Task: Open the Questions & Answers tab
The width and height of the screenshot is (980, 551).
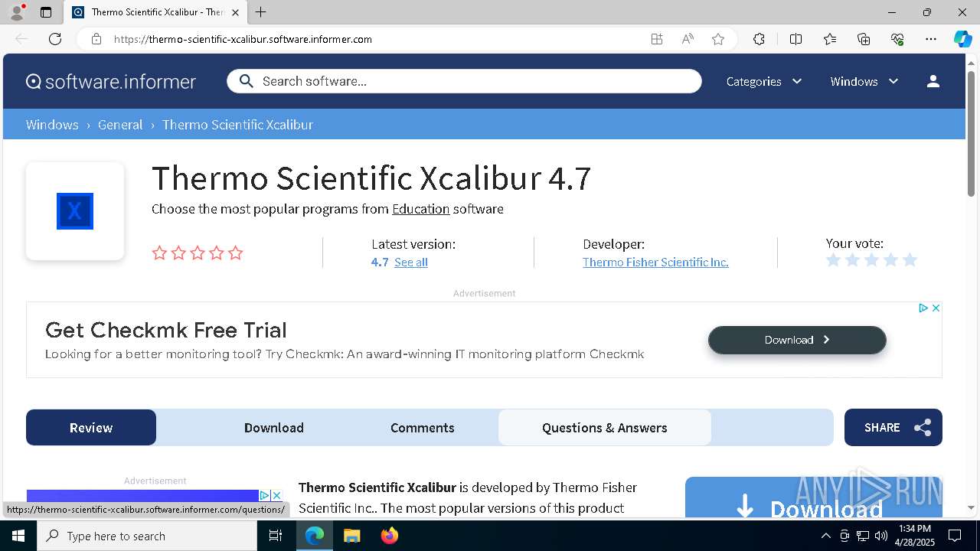Action: [x=605, y=427]
